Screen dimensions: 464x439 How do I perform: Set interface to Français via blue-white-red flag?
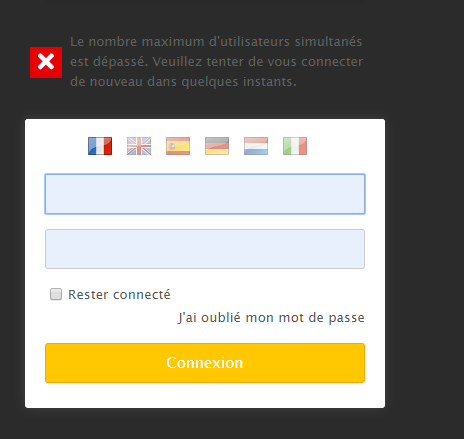[100, 146]
